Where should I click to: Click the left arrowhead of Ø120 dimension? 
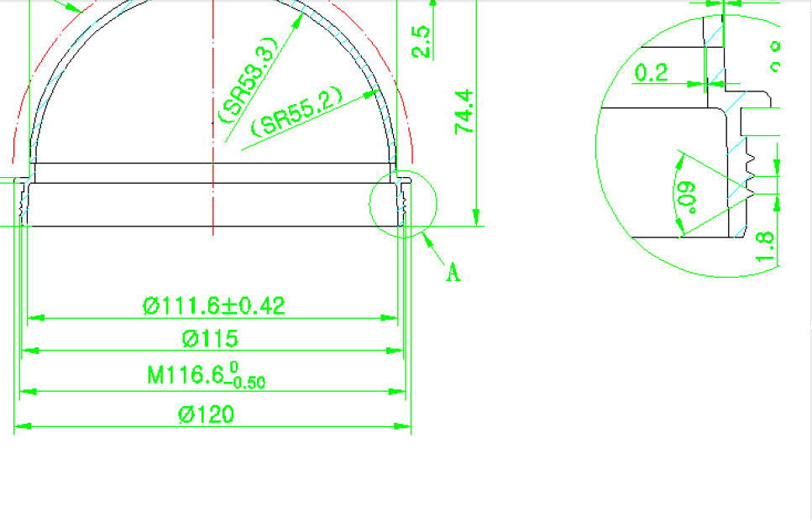pos(22,426)
